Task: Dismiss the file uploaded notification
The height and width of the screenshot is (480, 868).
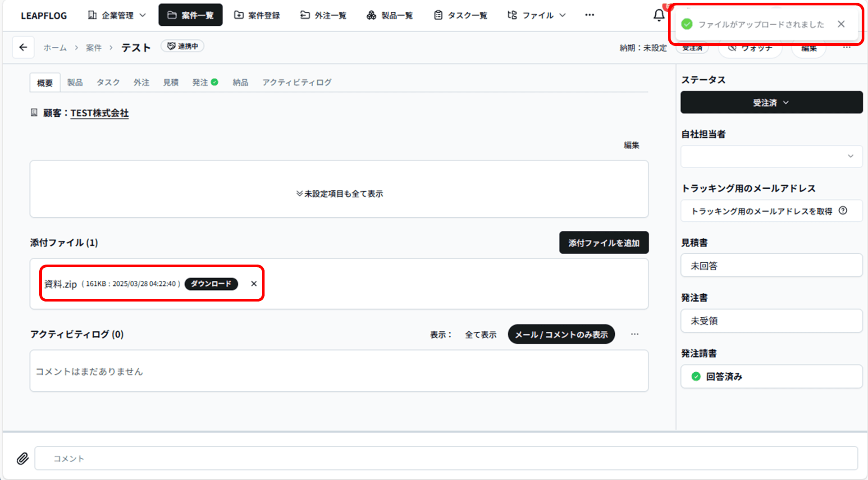Action: pos(841,24)
